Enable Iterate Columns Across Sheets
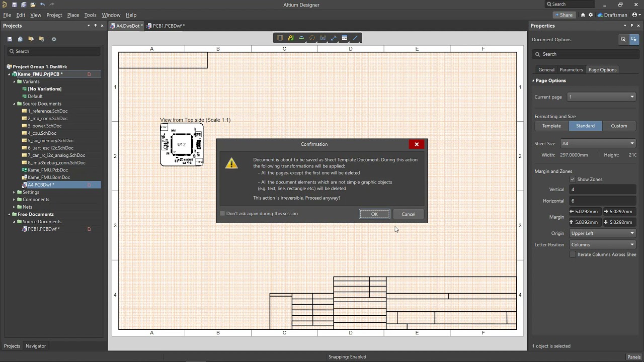 point(573,254)
